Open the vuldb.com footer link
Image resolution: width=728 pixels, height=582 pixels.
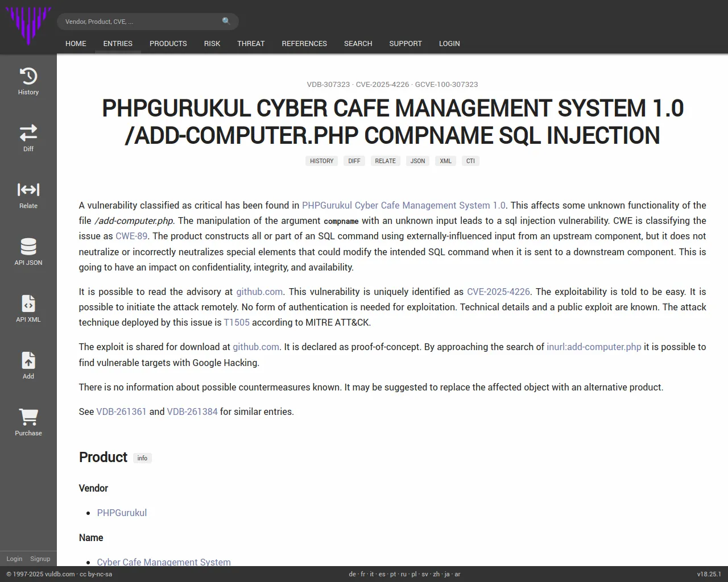coord(60,574)
